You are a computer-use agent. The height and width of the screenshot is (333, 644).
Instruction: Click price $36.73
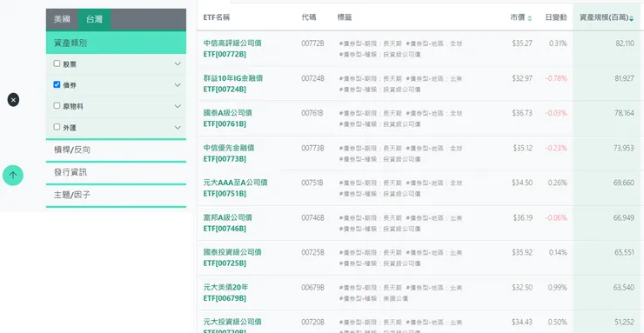pyautogui.click(x=522, y=113)
